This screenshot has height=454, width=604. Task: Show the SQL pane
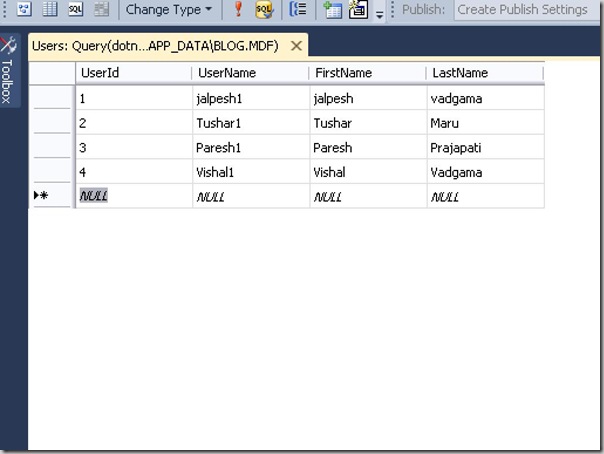76,9
